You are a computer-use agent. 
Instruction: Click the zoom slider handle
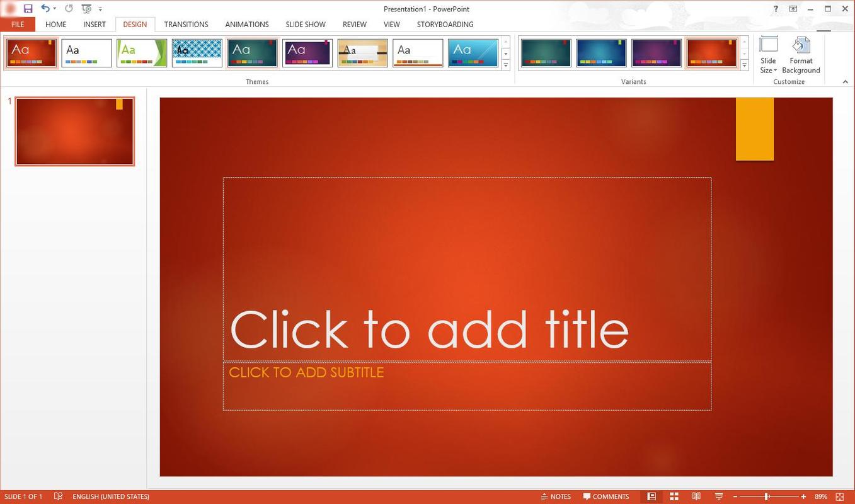[766, 497]
